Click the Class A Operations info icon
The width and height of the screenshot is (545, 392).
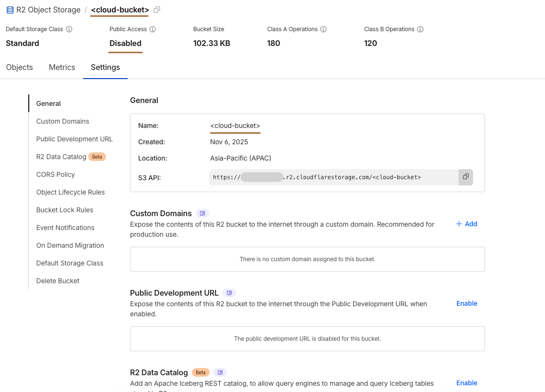pos(323,29)
